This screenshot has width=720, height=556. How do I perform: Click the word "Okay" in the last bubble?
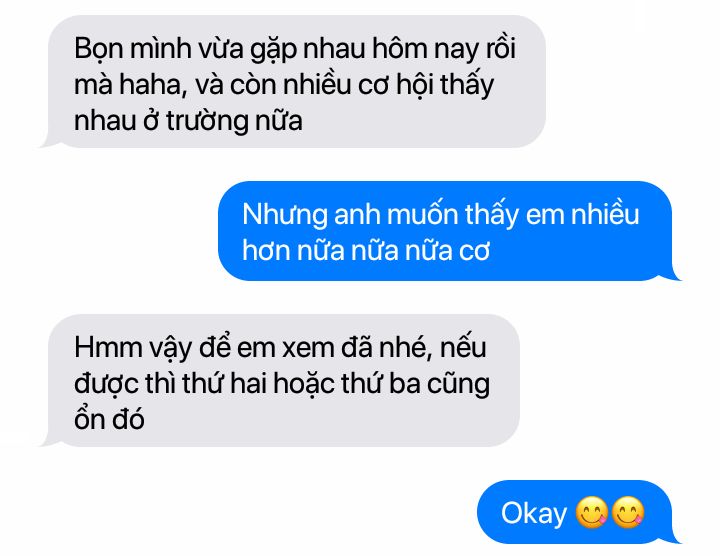click(534, 514)
